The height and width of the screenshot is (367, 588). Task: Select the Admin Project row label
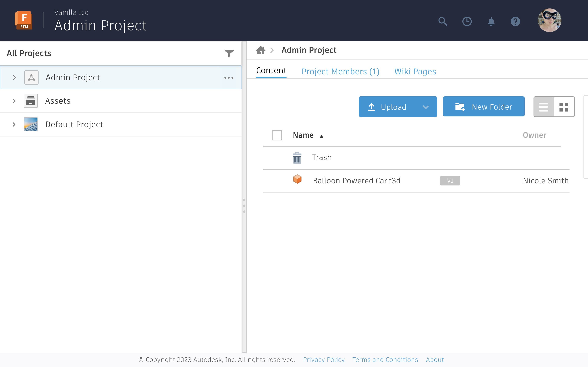coord(73,77)
